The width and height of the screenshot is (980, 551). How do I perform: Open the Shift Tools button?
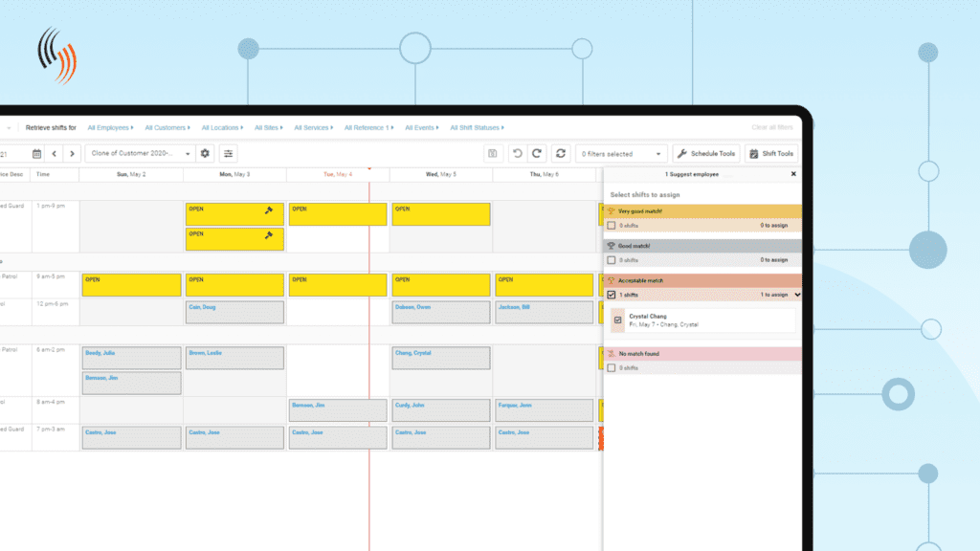point(772,154)
